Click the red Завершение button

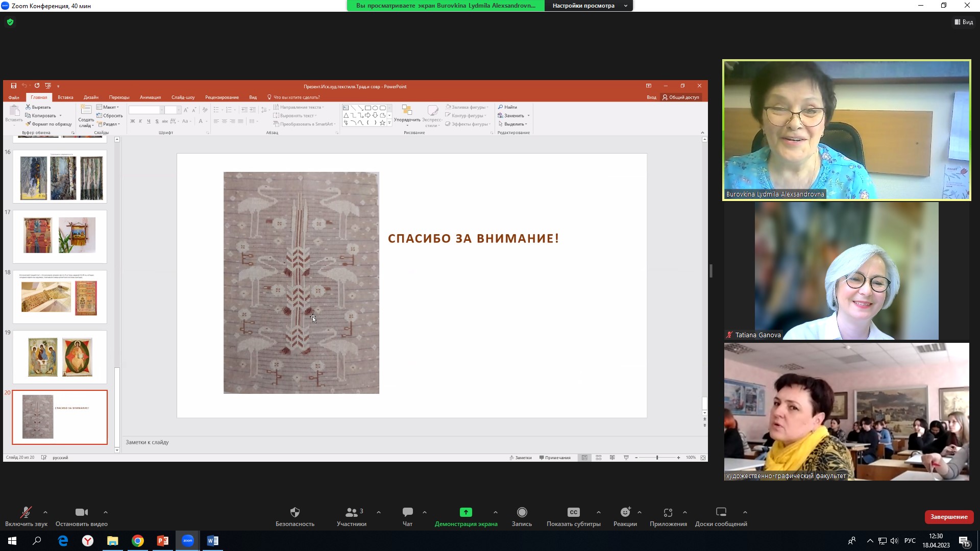948,517
